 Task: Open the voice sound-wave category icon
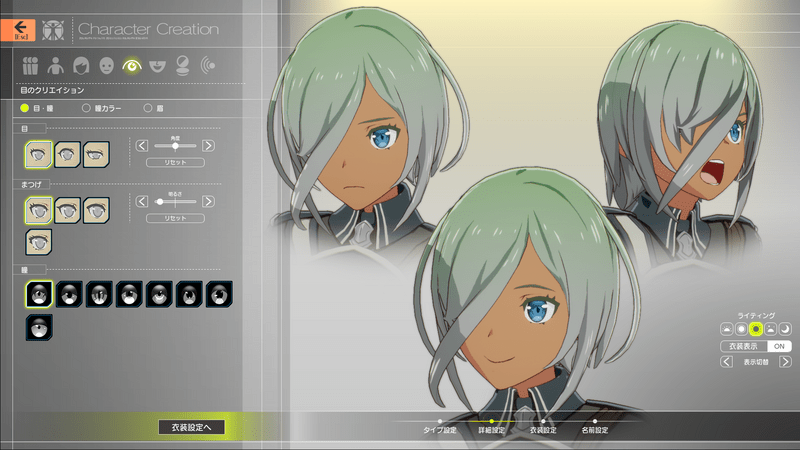click(208, 66)
